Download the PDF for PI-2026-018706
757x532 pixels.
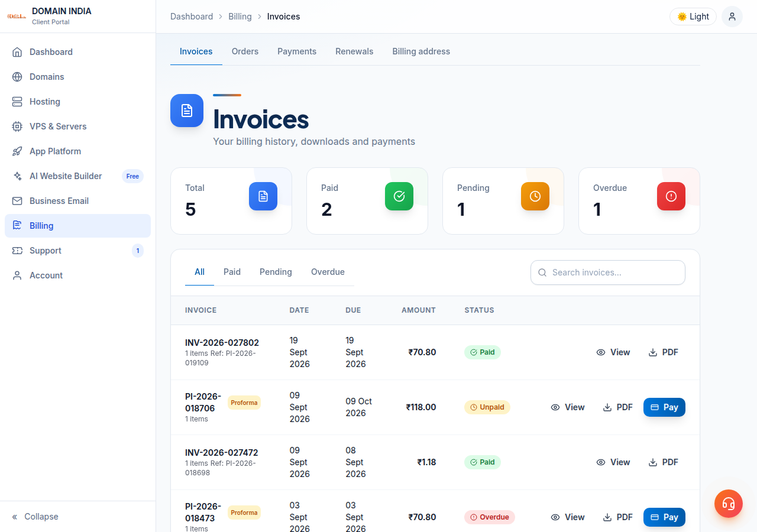point(617,407)
